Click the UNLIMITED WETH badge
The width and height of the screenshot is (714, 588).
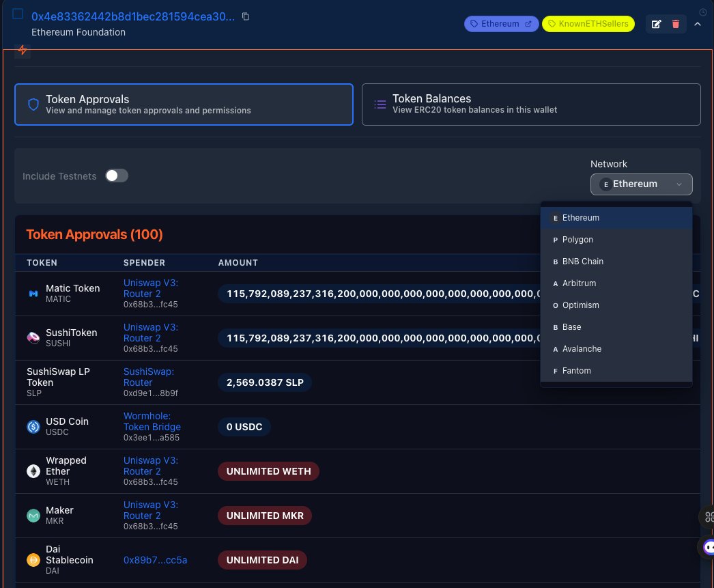[269, 471]
